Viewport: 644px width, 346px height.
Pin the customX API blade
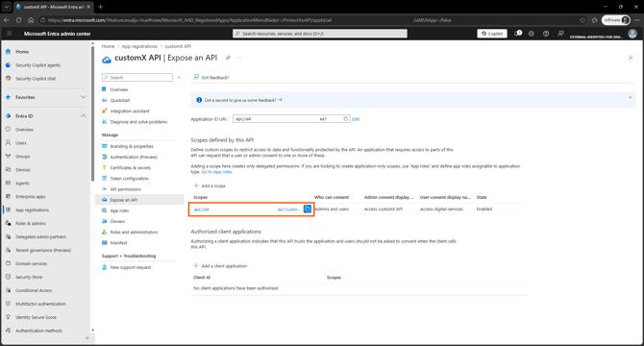pyautogui.click(x=228, y=58)
